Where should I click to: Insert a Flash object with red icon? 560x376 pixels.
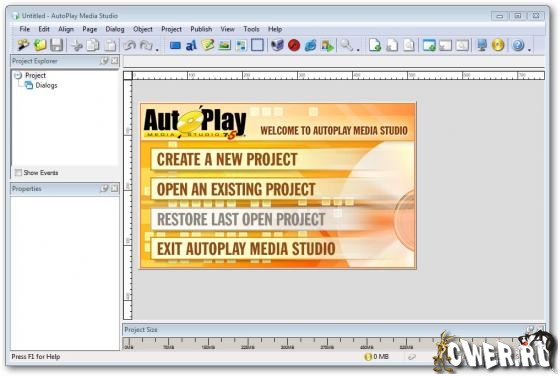point(294,45)
